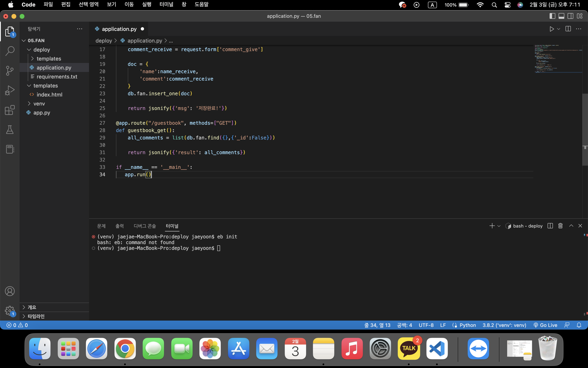Open the Search view in activity bar

[x=10, y=51]
